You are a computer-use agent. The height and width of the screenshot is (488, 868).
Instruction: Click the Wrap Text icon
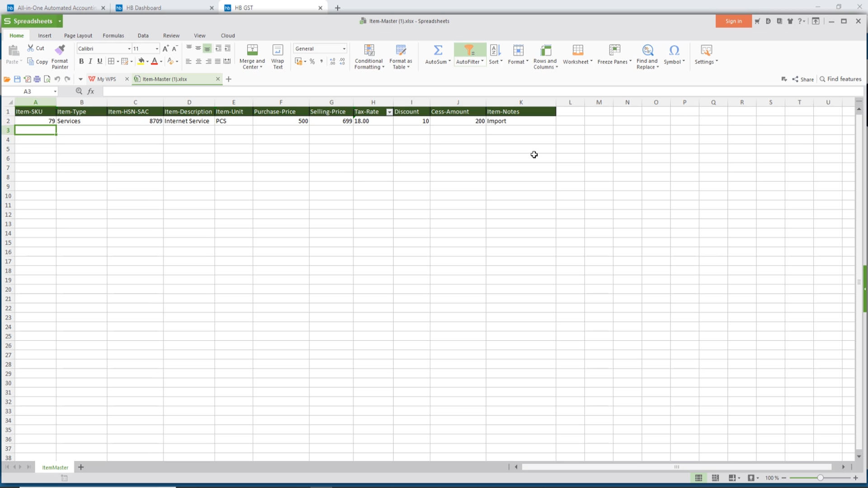coord(278,51)
